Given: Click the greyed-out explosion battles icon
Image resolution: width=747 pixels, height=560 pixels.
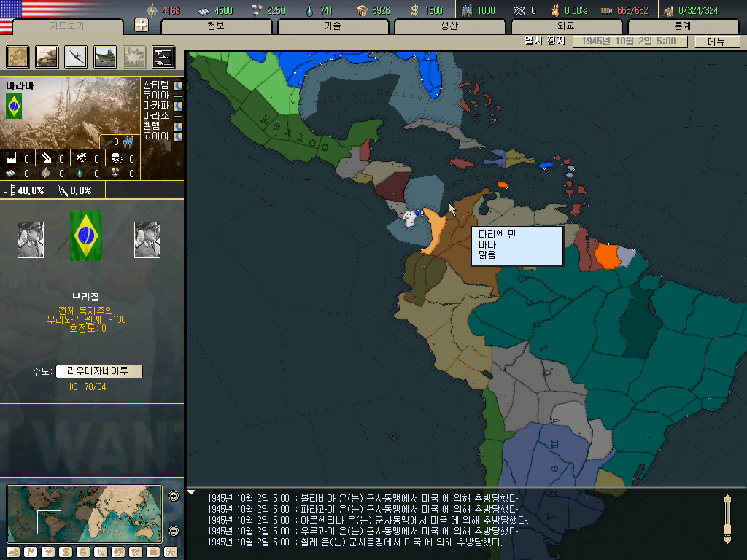Looking at the screenshot, I should pyautogui.click(x=134, y=57).
